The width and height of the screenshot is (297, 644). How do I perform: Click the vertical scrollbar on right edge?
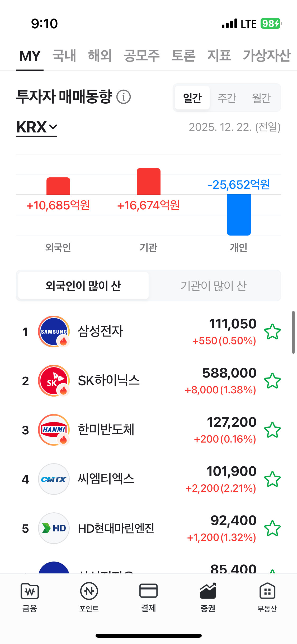click(293, 332)
